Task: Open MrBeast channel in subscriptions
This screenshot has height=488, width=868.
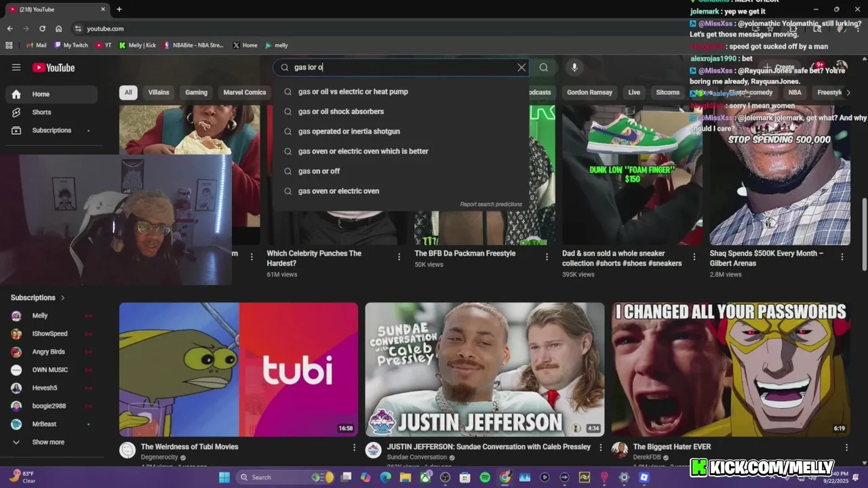Action: coord(52,424)
